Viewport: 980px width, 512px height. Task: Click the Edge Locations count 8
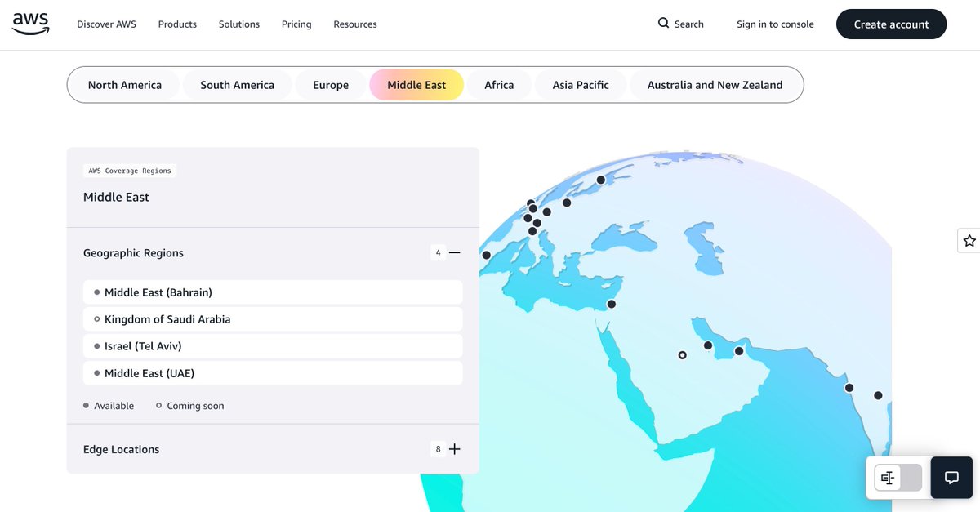click(x=438, y=449)
